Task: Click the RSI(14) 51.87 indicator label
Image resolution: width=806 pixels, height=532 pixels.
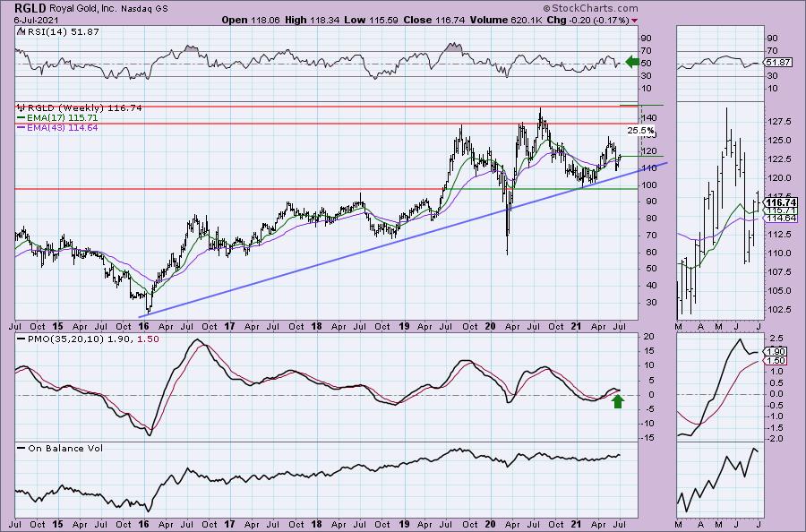Action: click(x=64, y=31)
